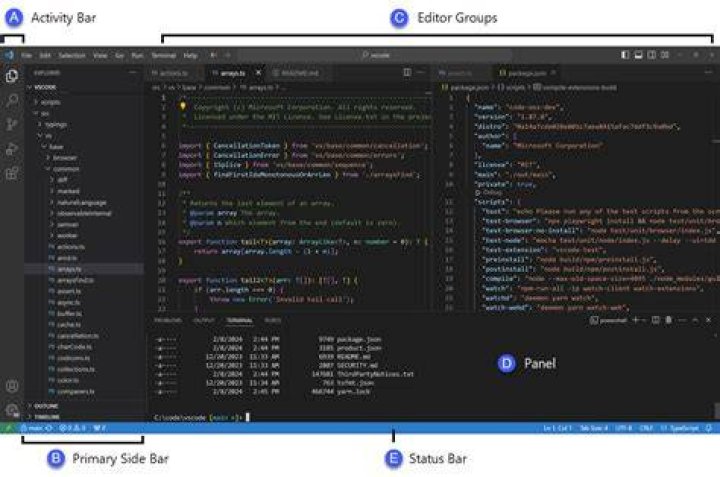Screen dimensions: 720x477
Task: Open the Run menu
Action: pyautogui.click(x=137, y=56)
